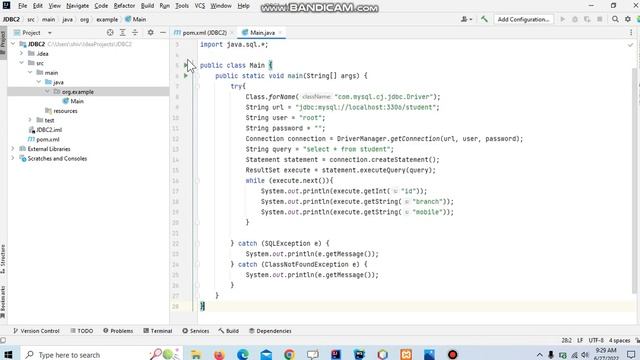This screenshot has width=640, height=360.
Task: Open the Dependencies tool window
Action: tap(270, 331)
